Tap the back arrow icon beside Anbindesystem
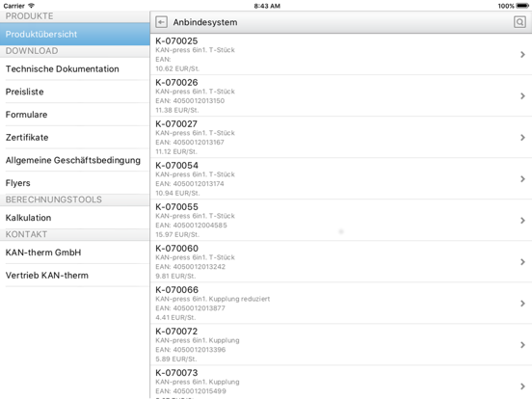The image size is (532, 399). [x=161, y=22]
